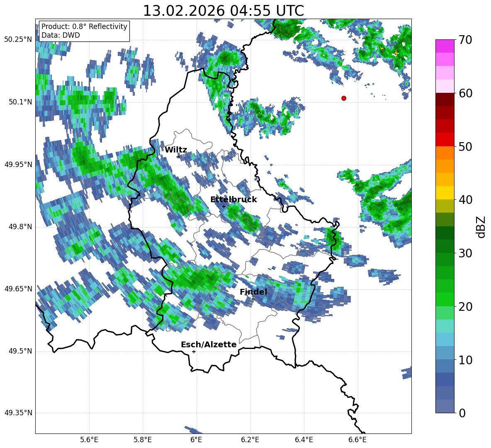
Task: Click the 5.8°E longitude label
Action: click(x=143, y=440)
